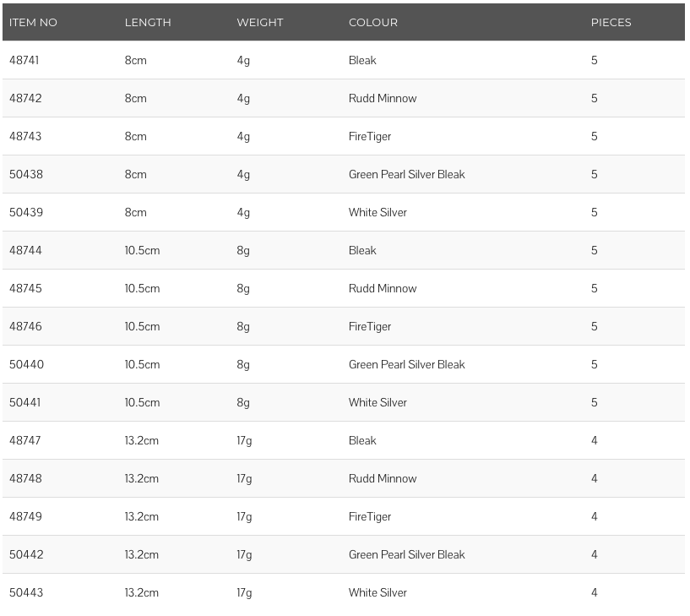
Task: Click FireTiger colour in row 48743
Action: pos(370,137)
